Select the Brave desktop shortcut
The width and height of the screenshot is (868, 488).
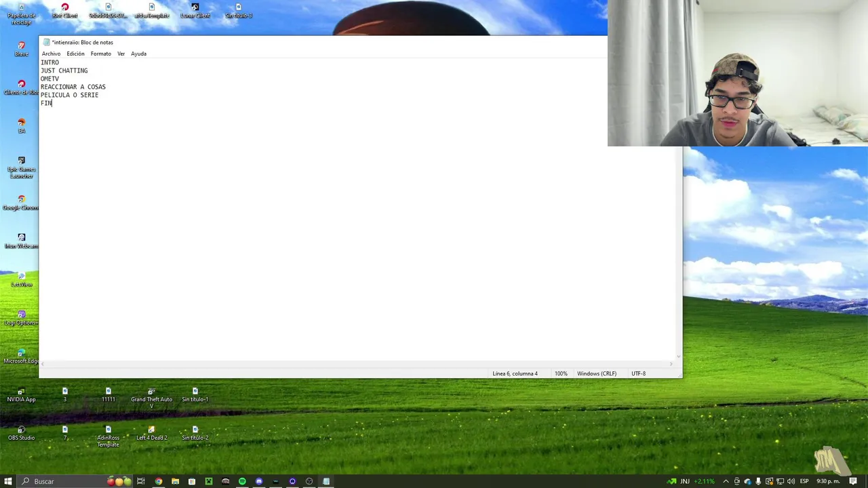click(21, 49)
